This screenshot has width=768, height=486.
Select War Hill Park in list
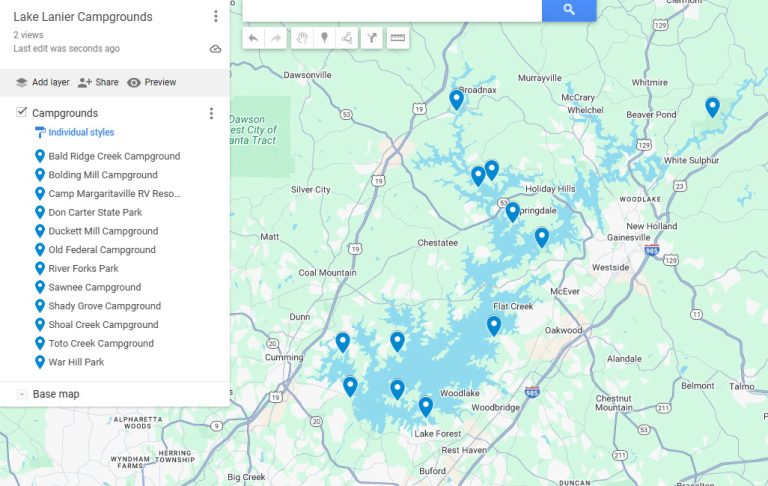pyautogui.click(x=76, y=362)
